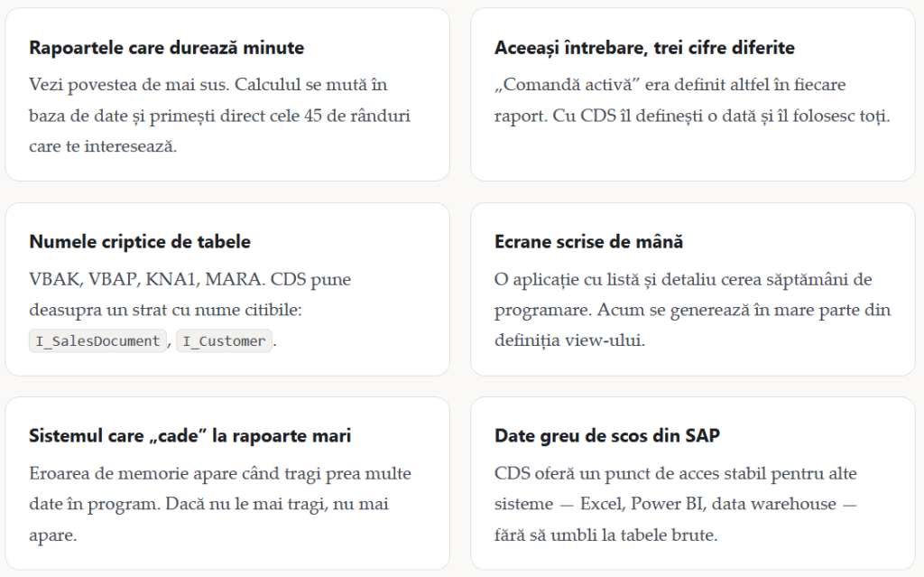Click the "Numele criptice de tabele" title
924x577 pixels.
click(x=140, y=242)
